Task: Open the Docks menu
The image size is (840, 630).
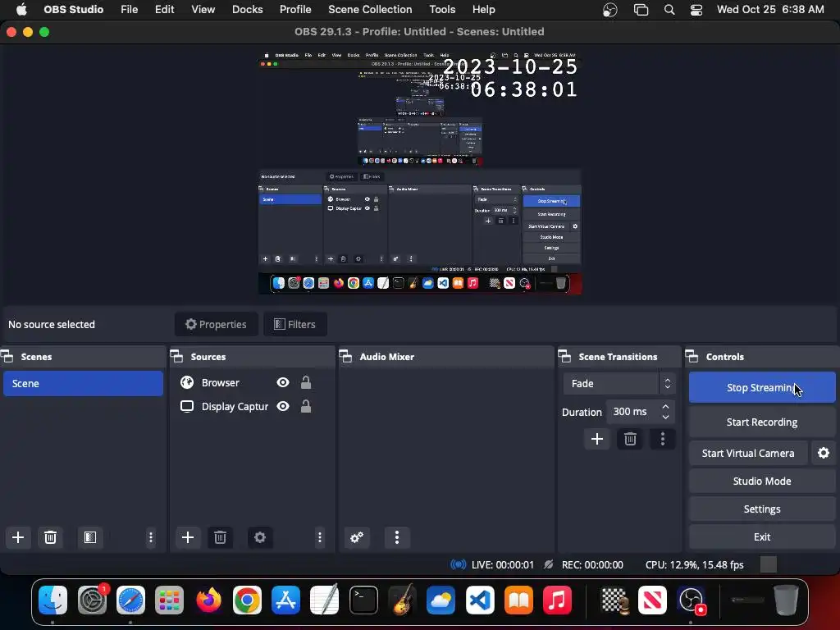Action: (x=247, y=10)
